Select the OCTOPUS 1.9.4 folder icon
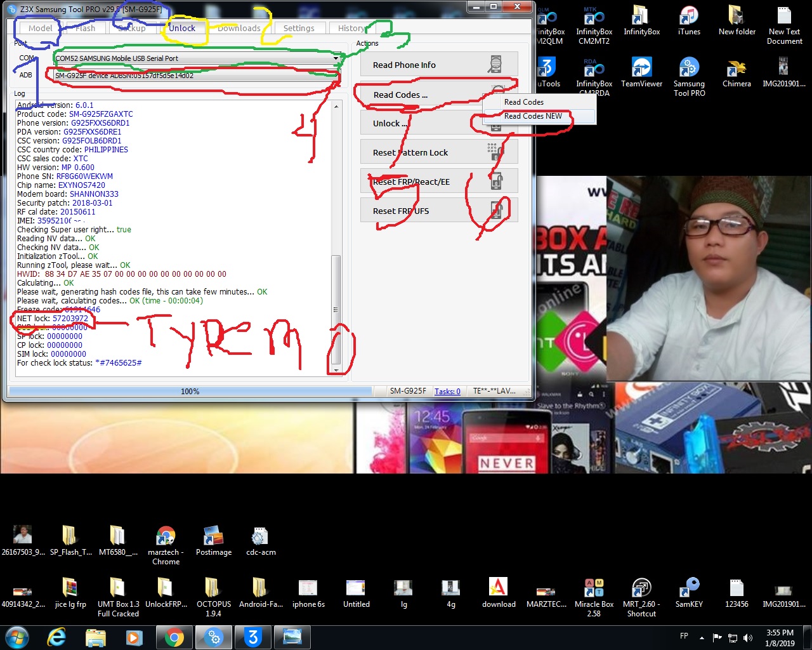This screenshot has height=650, width=812. (x=214, y=598)
